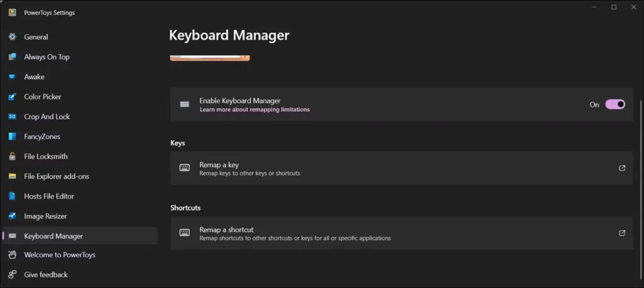Click the Hosts File Editor document icon
Viewport: 644px width, 288px height.
click(13, 196)
